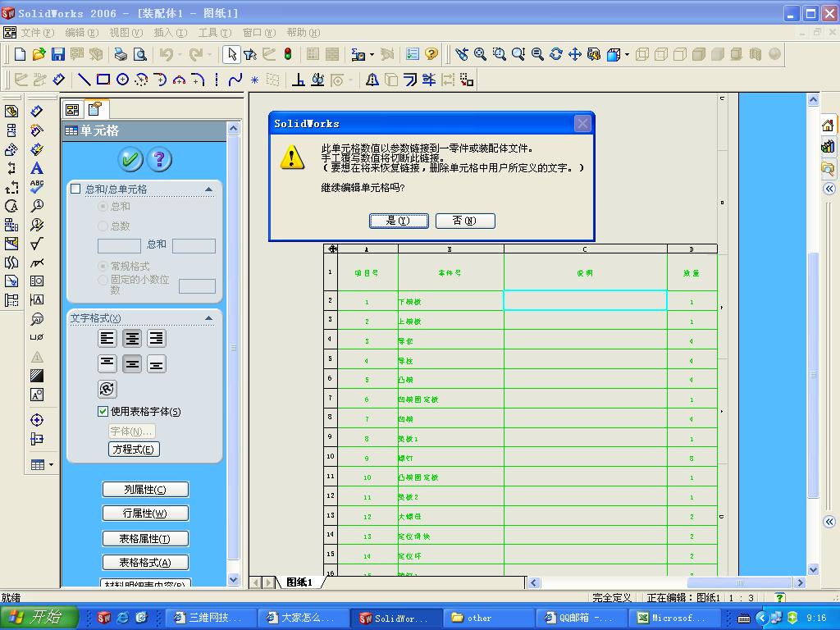Click the 行属性(W) button
The image size is (840, 630).
[x=145, y=514]
